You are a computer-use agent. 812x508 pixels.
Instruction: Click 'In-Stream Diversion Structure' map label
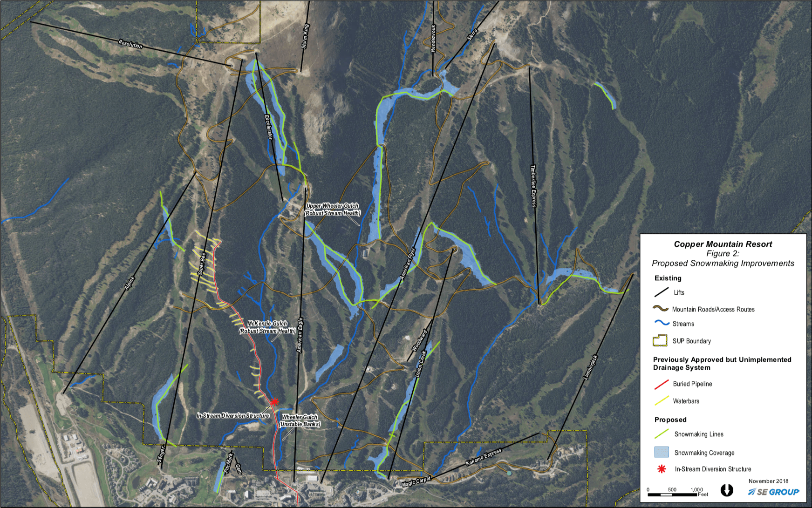coord(233,416)
